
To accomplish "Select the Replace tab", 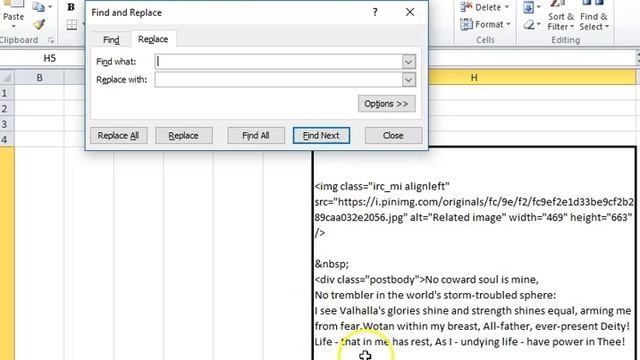I will pyautogui.click(x=153, y=39).
